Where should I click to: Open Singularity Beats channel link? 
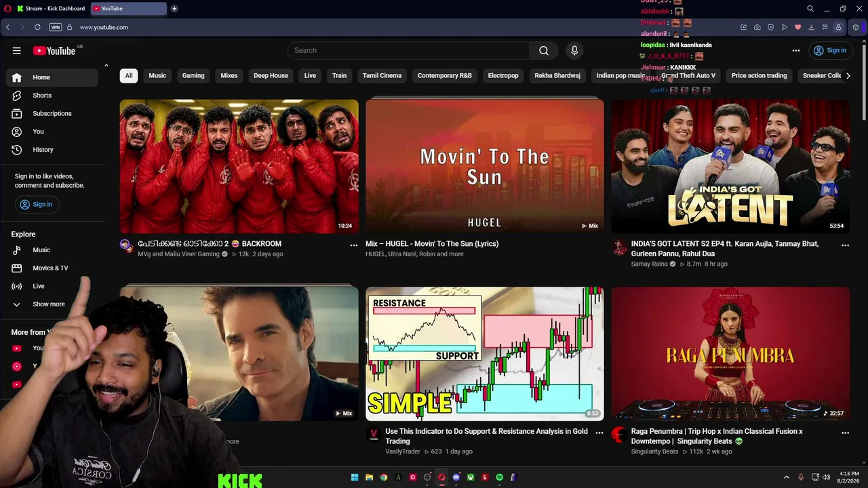point(655,451)
